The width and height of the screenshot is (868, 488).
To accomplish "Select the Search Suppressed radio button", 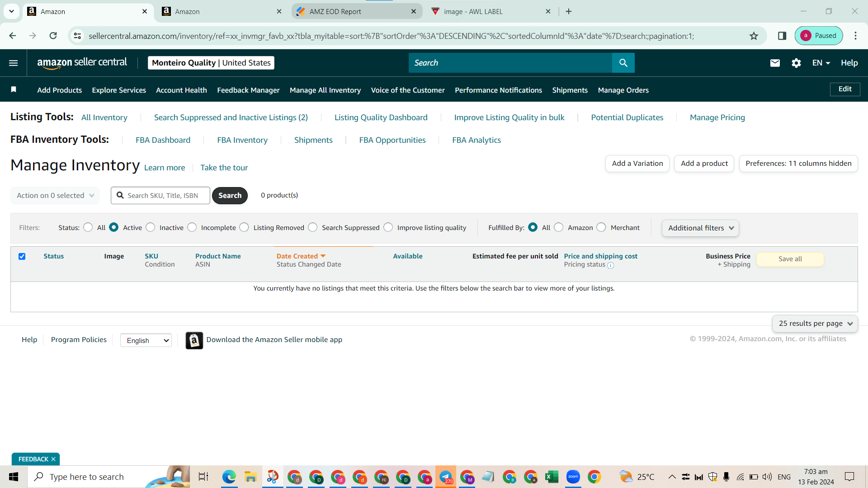I will [x=313, y=227].
